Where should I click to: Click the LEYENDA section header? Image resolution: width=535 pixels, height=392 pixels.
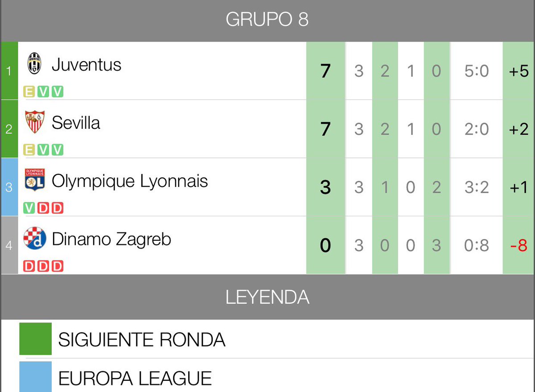[x=267, y=297]
